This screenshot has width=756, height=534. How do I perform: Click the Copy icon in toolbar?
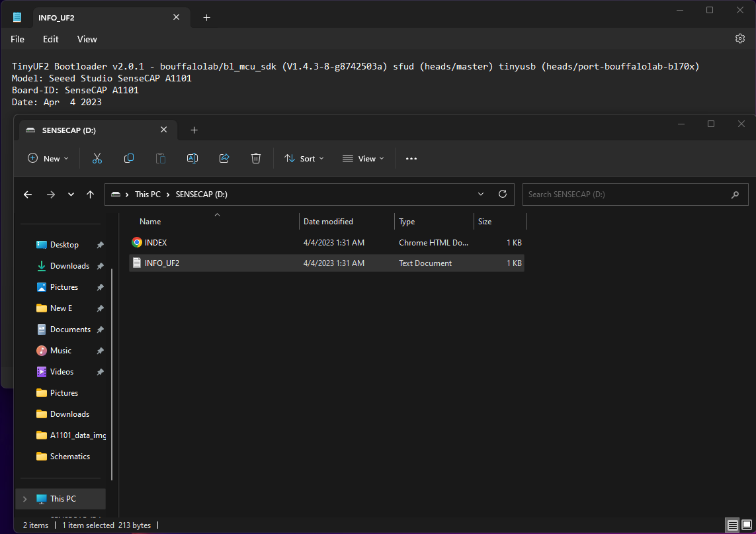(129, 158)
